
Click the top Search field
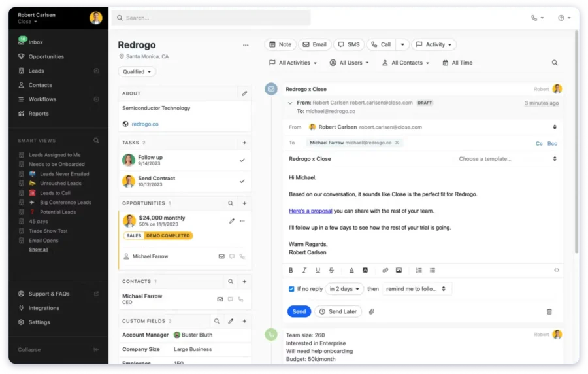point(211,18)
